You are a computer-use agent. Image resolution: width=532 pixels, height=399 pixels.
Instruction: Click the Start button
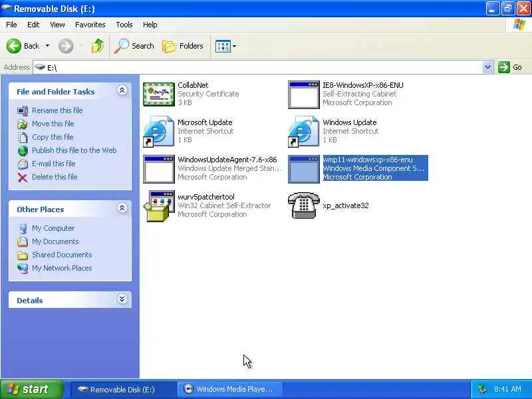point(31,389)
